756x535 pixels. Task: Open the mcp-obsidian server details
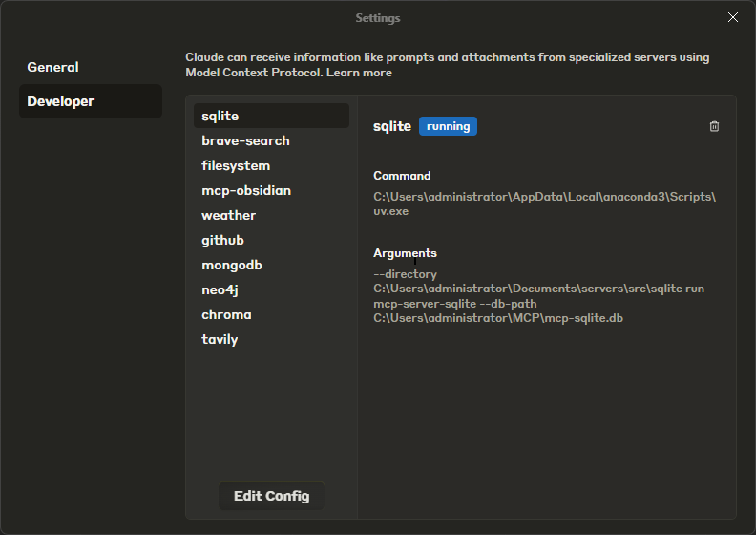tap(246, 190)
